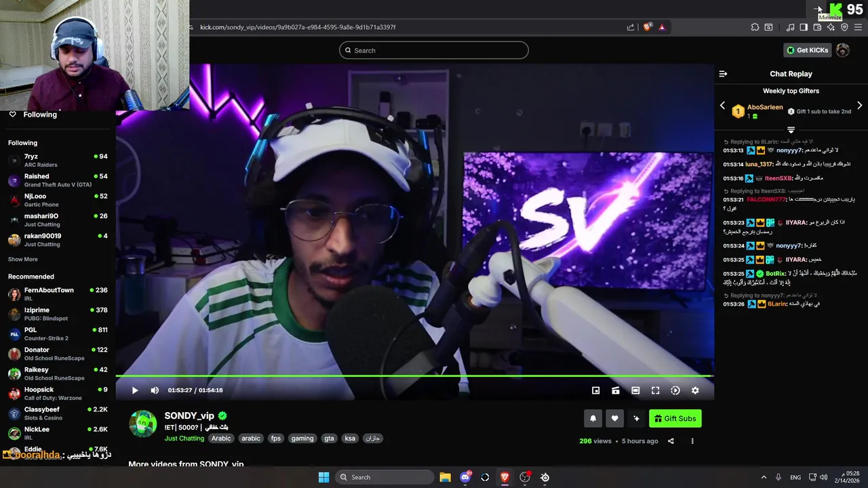Viewport: 868px width, 488px height.
Task: Click the Kick site search field
Action: pyautogui.click(x=434, y=50)
